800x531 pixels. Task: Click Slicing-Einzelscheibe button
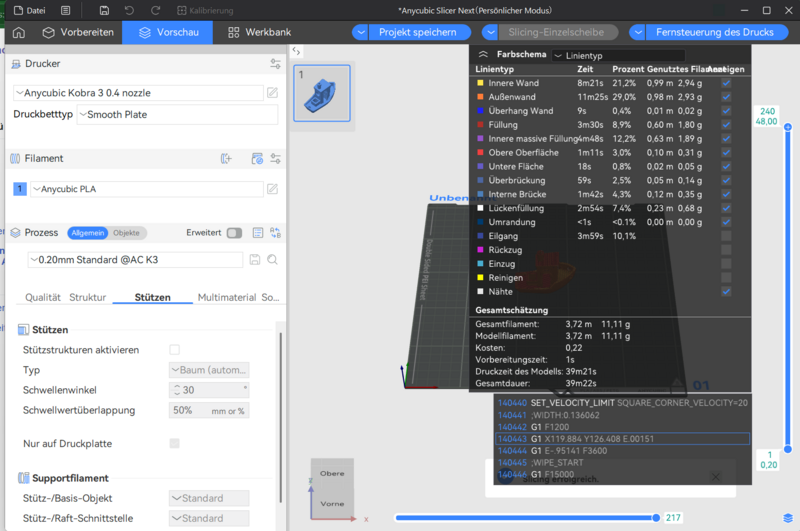pyautogui.click(x=556, y=32)
